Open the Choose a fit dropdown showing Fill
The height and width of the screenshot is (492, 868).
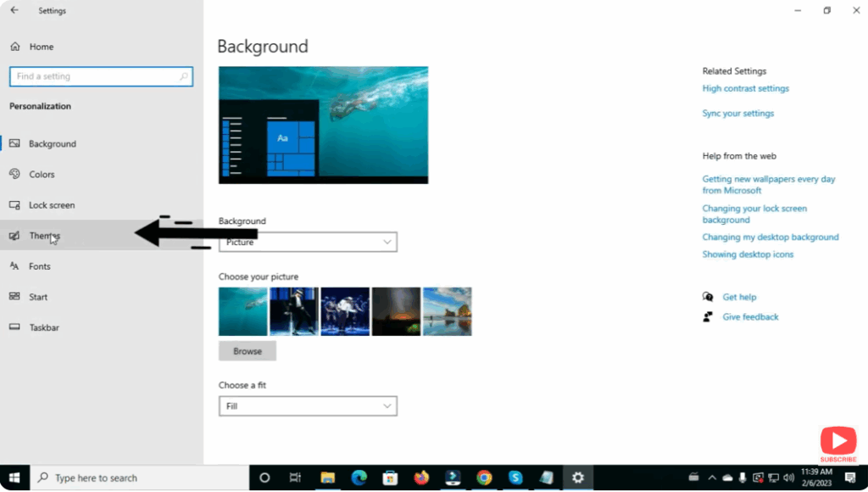coord(308,405)
